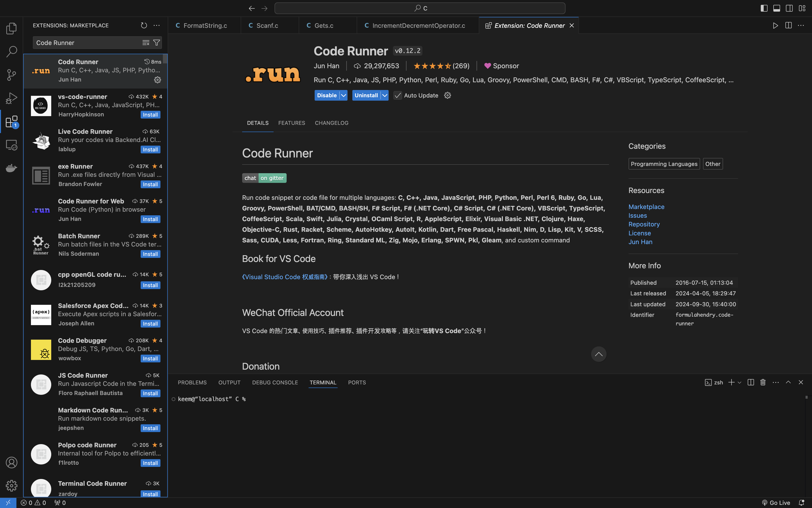Open remote window indicator in status bar
The width and height of the screenshot is (812, 508).
pos(8,503)
